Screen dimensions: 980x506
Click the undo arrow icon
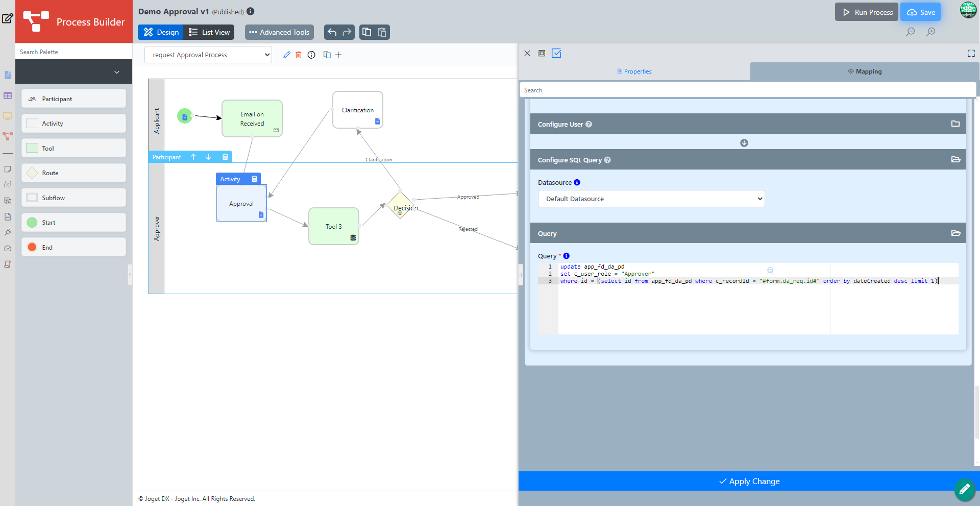tap(332, 32)
